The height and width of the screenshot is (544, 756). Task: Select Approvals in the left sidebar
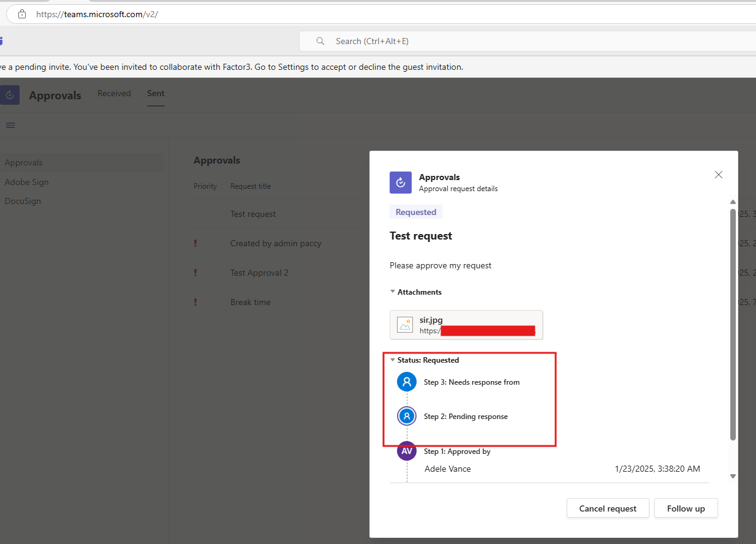[82, 162]
